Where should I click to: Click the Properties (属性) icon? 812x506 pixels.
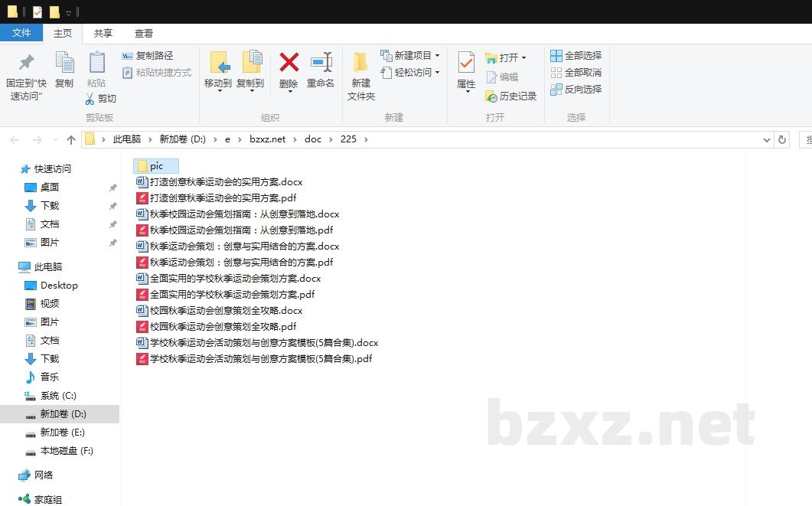[466, 63]
